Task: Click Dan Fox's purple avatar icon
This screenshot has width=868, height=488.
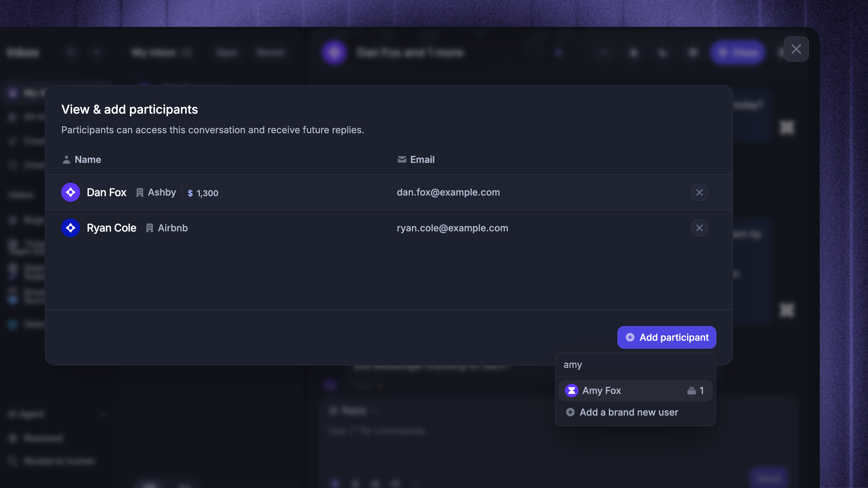Action: (70, 192)
